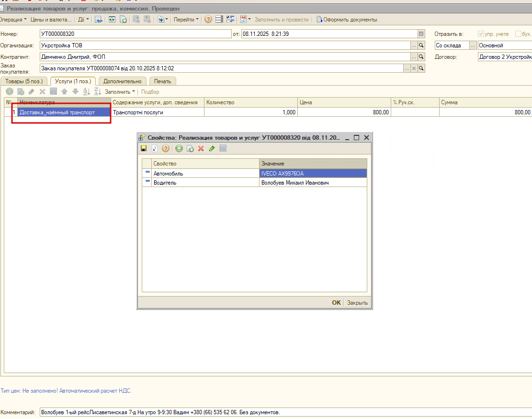Click the Сумма column header

pos(486,102)
